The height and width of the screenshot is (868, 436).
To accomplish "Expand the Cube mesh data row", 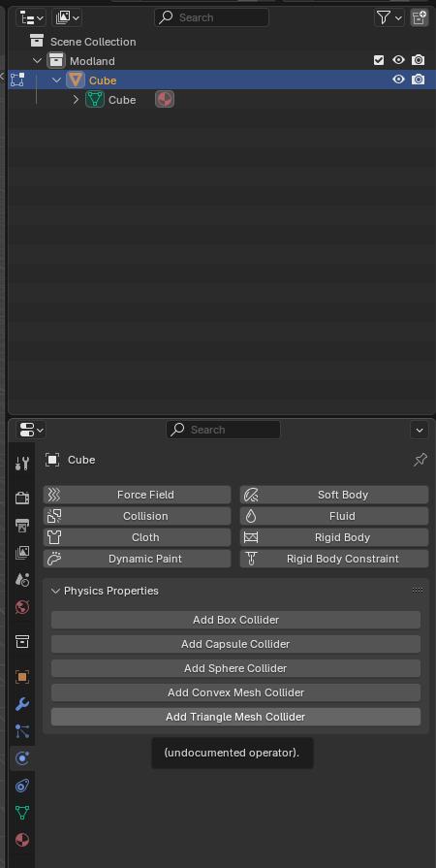I will click(76, 100).
